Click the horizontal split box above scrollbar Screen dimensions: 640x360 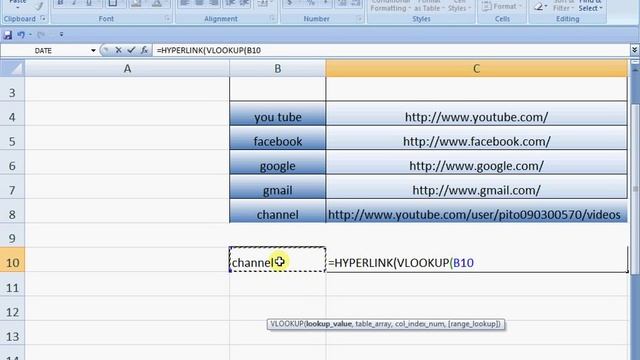635,62
